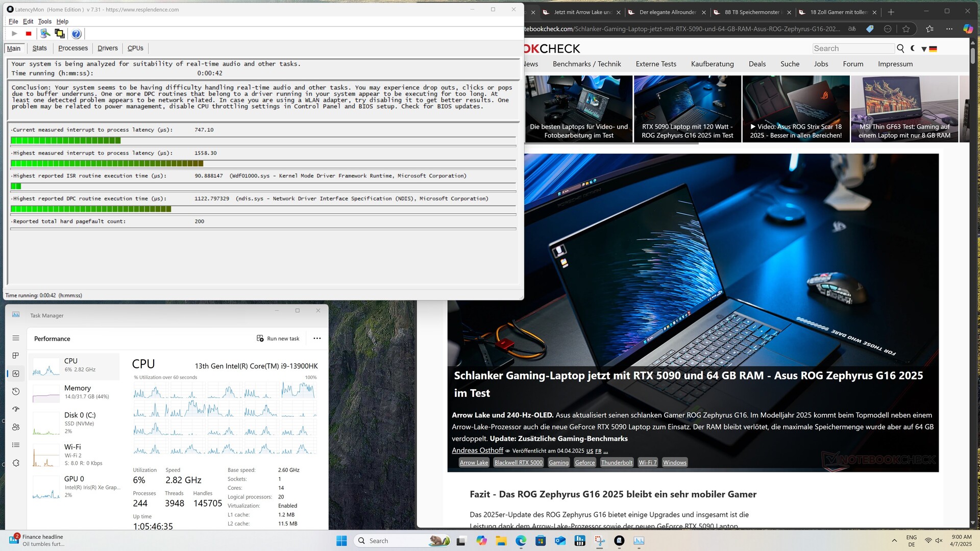Switch to the Drivers tab in LatencyMon
Image resolution: width=980 pixels, height=551 pixels.
click(107, 48)
